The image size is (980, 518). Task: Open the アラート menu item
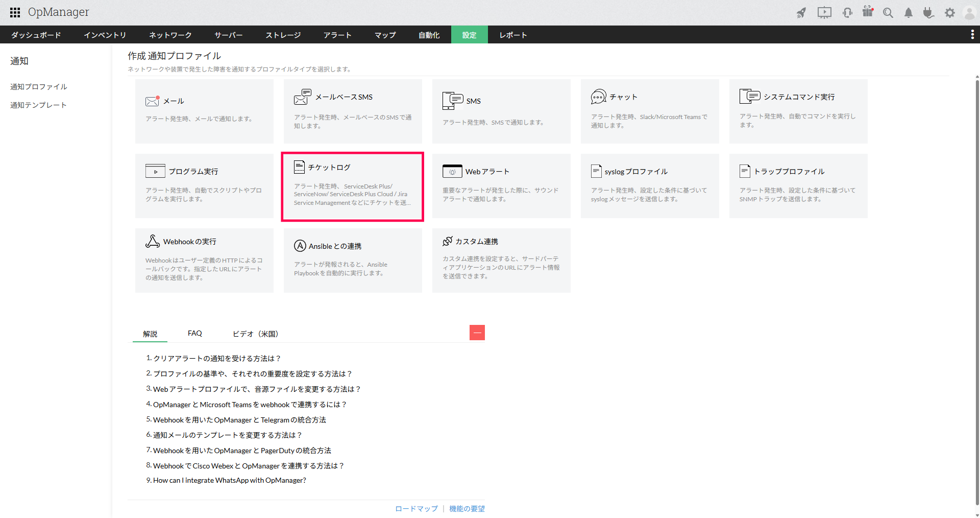[337, 35]
